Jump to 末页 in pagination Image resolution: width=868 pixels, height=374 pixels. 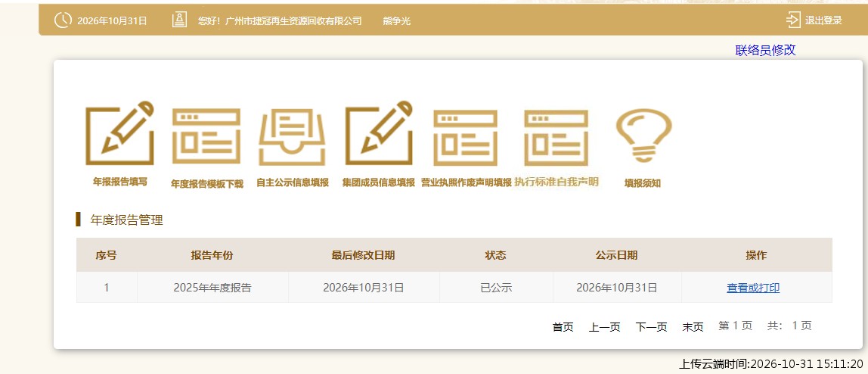[693, 327]
